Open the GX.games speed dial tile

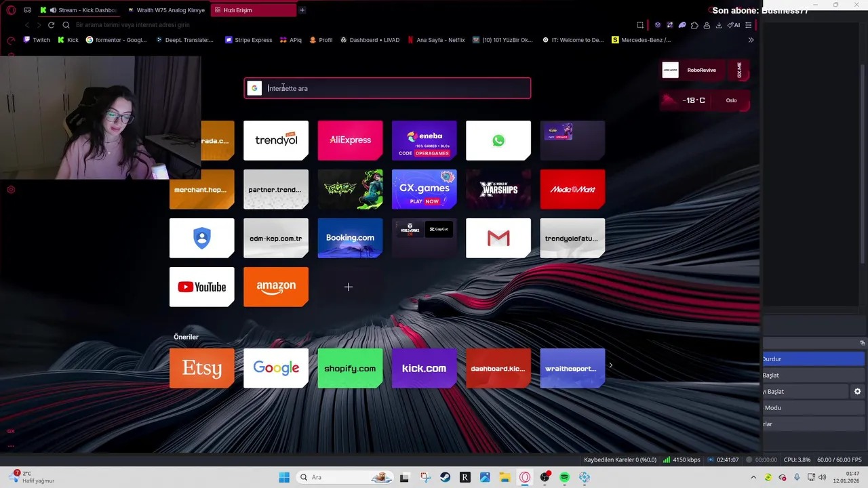pos(425,189)
